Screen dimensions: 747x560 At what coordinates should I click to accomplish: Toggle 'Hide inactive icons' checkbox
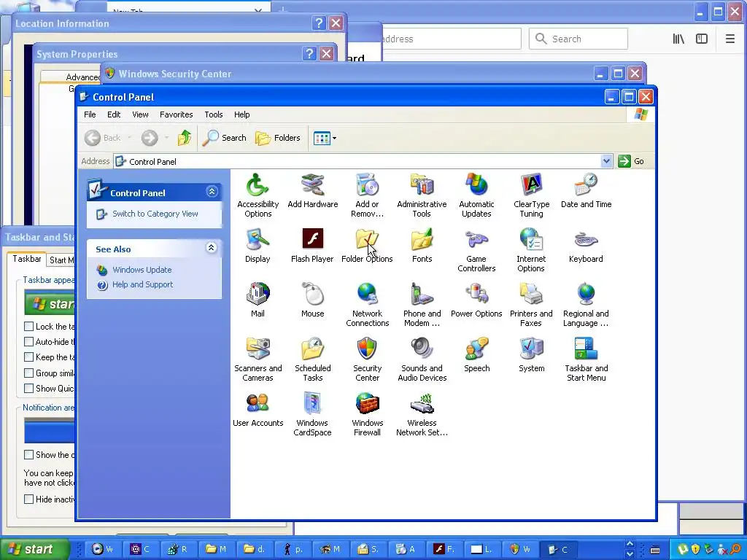point(28,499)
